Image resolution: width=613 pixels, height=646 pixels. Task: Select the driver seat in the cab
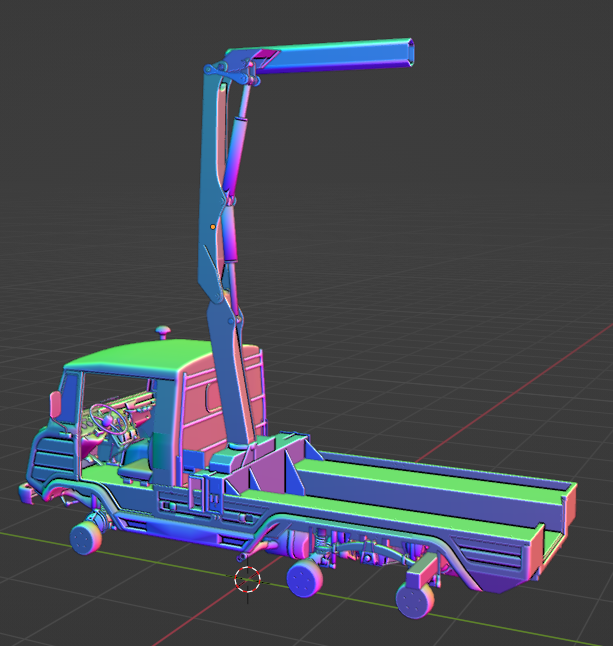tap(136, 461)
